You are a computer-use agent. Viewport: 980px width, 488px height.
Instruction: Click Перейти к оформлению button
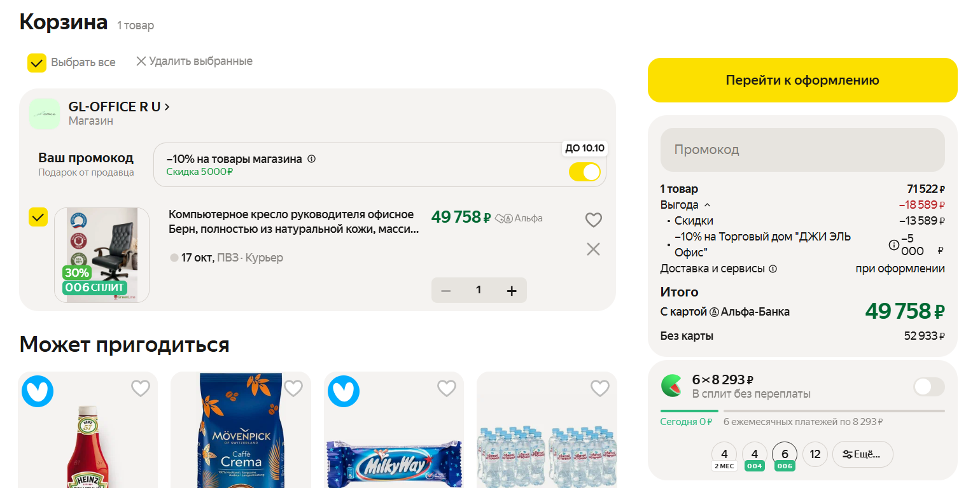pos(802,80)
